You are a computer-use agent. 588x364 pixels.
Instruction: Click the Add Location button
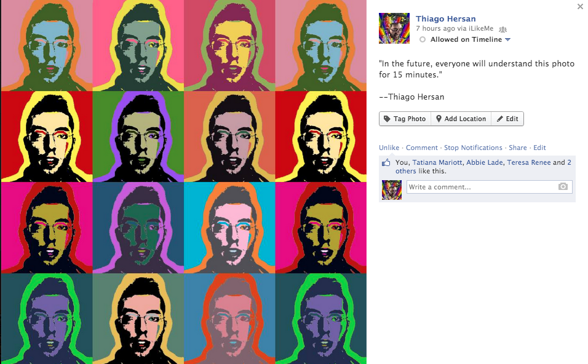461,119
